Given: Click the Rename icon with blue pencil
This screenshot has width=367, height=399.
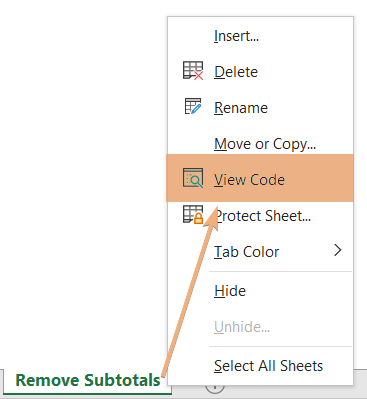Looking at the screenshot, I should click(193, 106).
